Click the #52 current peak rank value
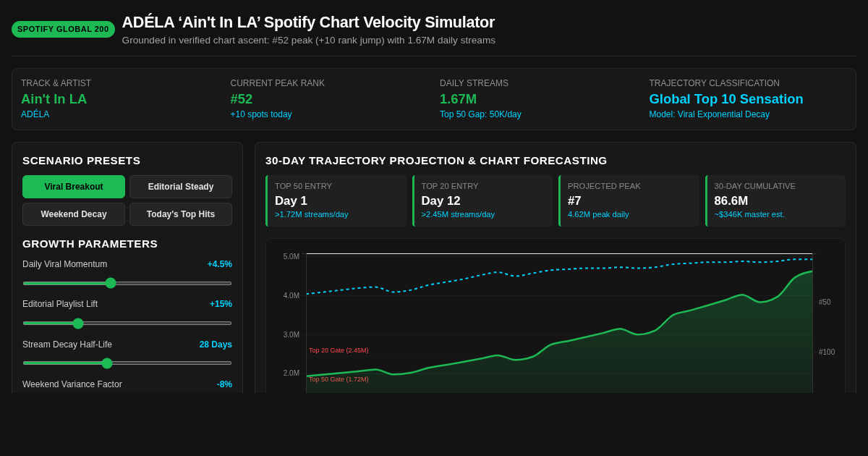 click(242, 99)
